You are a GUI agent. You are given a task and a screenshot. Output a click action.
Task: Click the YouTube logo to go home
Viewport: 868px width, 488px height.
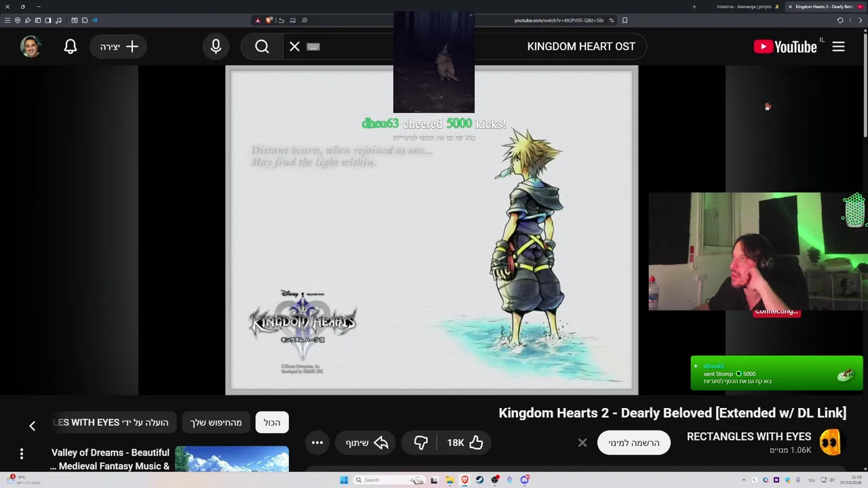(x=785, y=47)
